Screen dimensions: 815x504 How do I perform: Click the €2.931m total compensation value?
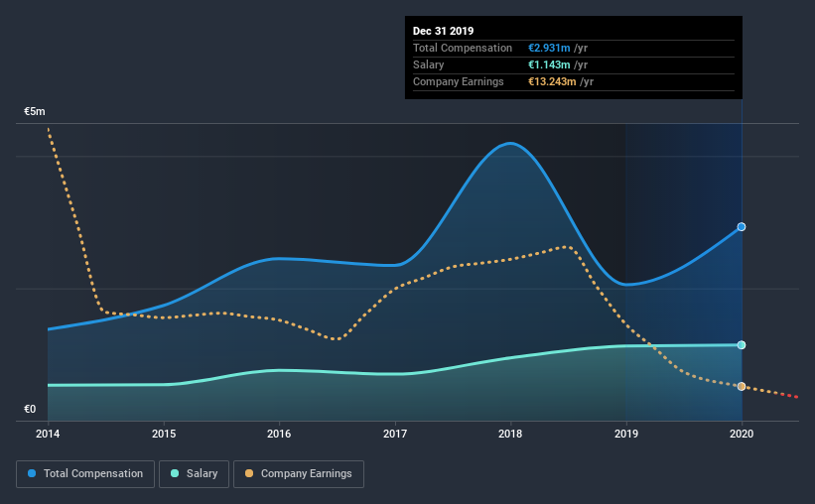coord(549,48)
